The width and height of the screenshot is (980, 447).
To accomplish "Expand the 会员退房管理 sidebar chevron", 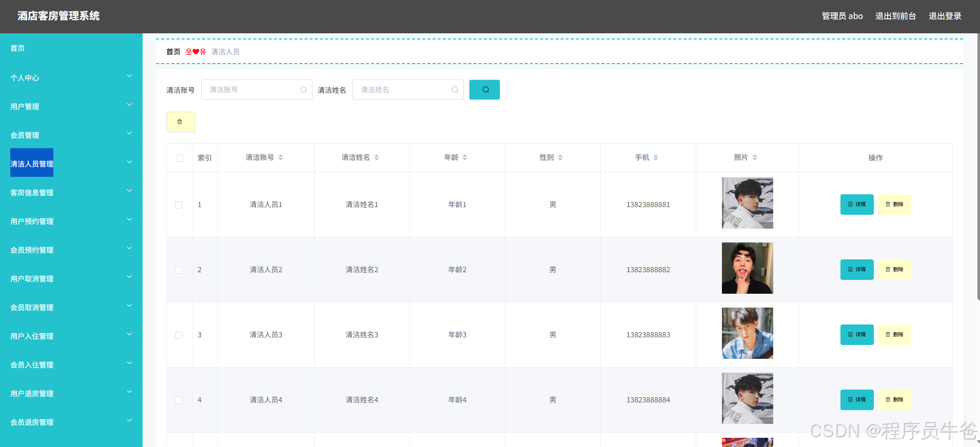I will [x=129, y=420].
